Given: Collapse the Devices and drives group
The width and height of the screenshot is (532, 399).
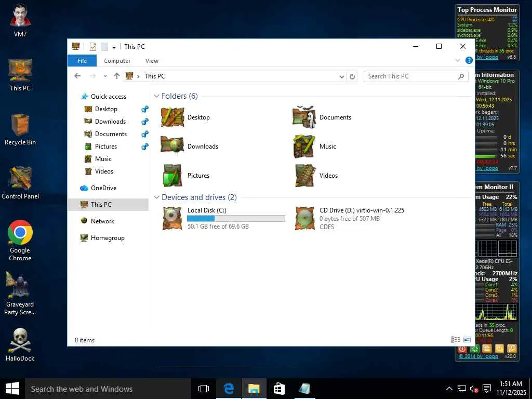Looking at the screenshot, I should pyautogui.click(x=156, y=197).
